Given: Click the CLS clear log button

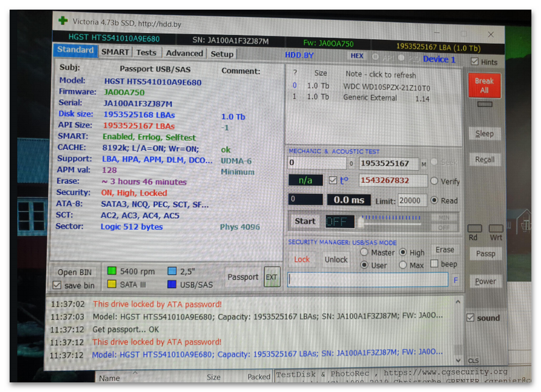Looking at the screenshot, I should [473, 361].
